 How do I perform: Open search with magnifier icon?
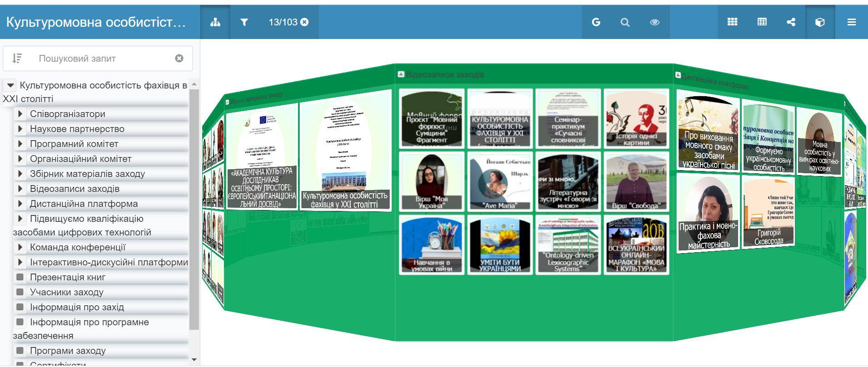click(625, 22)
